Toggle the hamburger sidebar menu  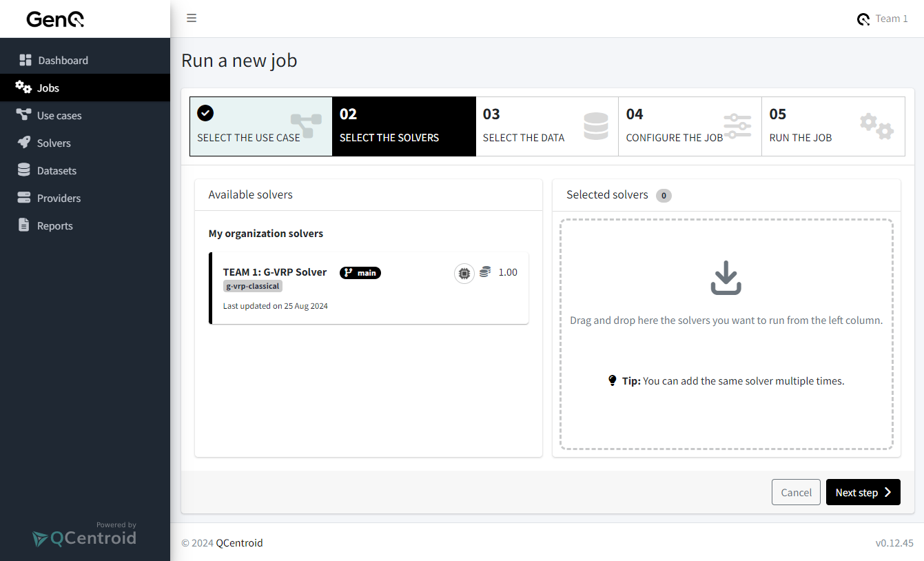[x=192, y=19]
